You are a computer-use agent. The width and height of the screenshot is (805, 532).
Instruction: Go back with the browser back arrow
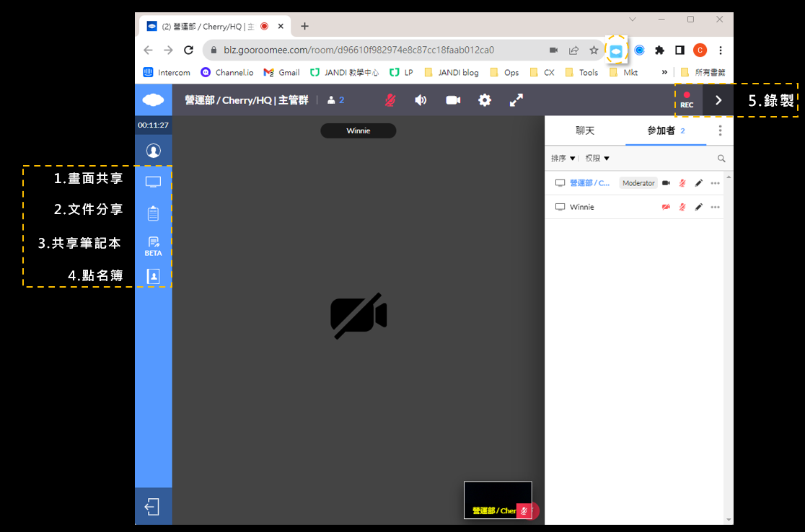149,50
